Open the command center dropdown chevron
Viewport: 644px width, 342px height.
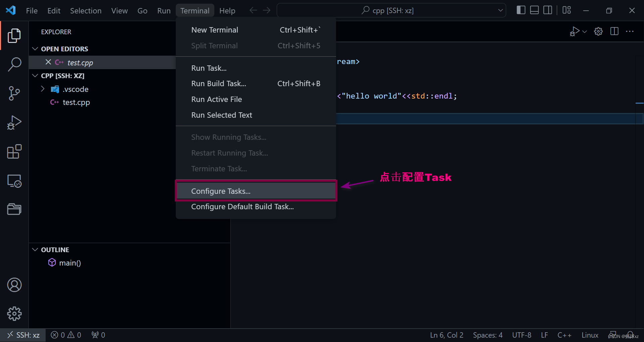point(500,10)
